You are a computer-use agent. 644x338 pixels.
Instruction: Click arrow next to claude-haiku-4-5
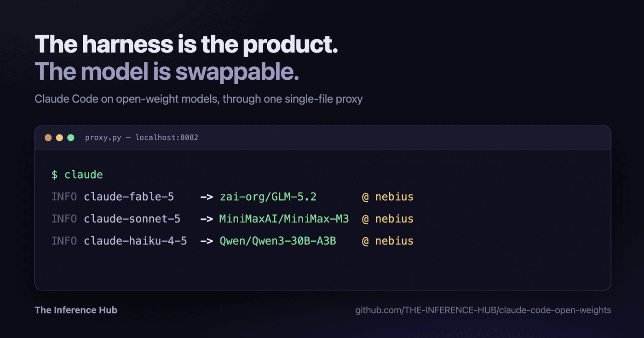pyautogui.click(x=207, y=241)
